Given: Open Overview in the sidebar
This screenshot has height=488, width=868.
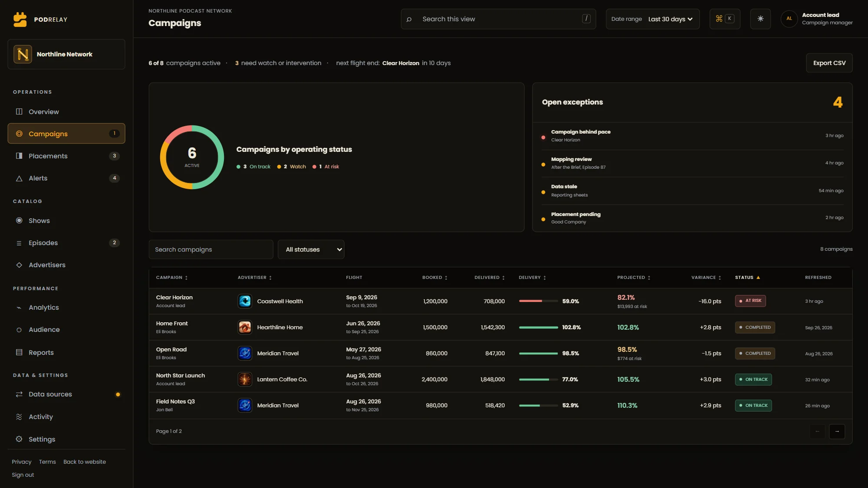Looking at the screenshot, I should (x=66, y=111).
